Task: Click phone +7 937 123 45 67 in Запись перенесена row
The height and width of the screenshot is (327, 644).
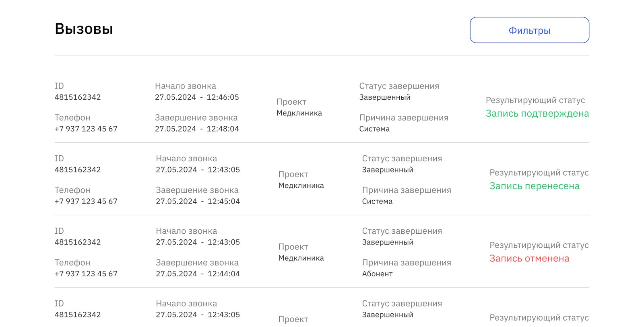Action: point(86,201)
